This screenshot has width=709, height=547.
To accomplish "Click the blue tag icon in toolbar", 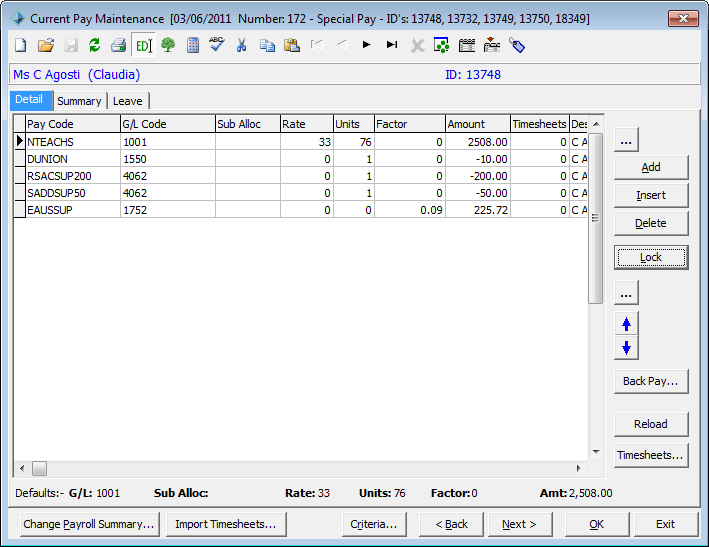I will click(517, 45).
